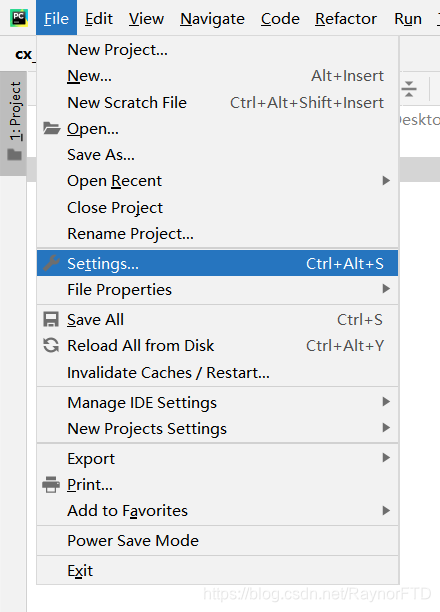The image size is (440, 612).
Task: Open the Navigate menu
Action: [x=212, y=18]
